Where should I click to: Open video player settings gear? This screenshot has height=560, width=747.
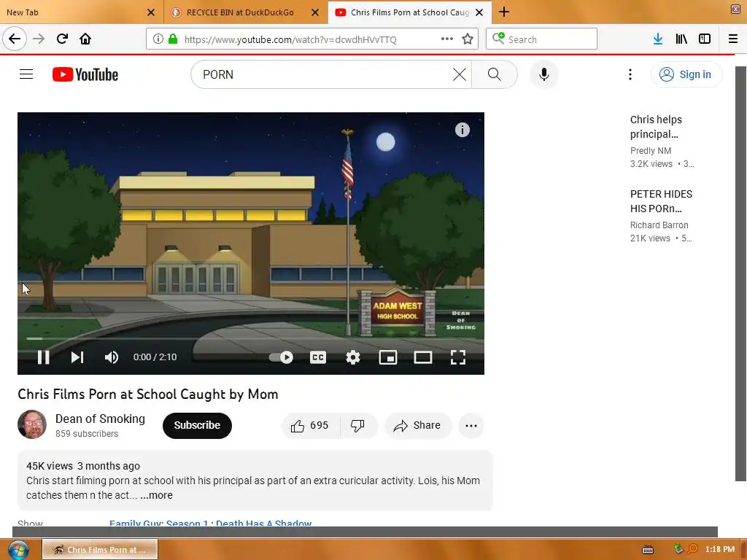352,357
